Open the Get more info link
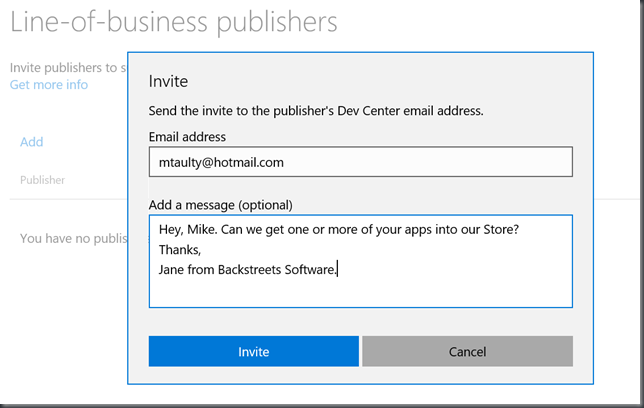Image resolution: width=644 pixels, height=408 pixels. (x=49, y=85)
